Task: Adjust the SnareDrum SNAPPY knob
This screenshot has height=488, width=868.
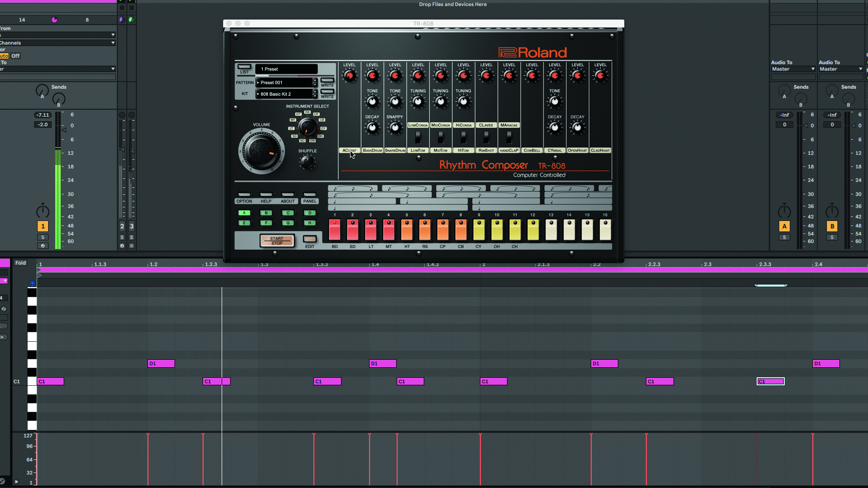Action: coord(395,128)
